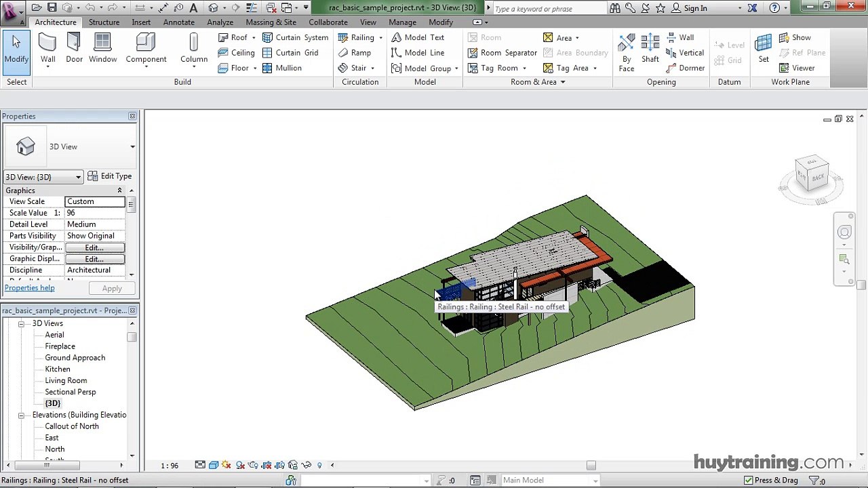868x488 pixels.
Task: Open the Collaborate tab
Action: [328, 22]
